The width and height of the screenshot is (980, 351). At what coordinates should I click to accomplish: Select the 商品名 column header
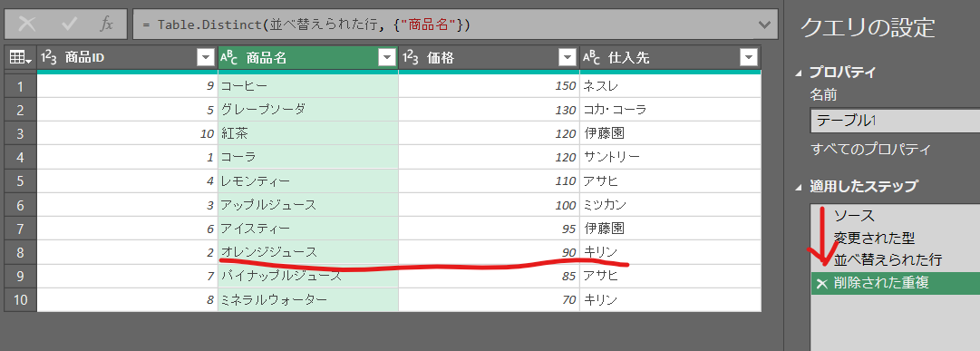click(308, 58)
